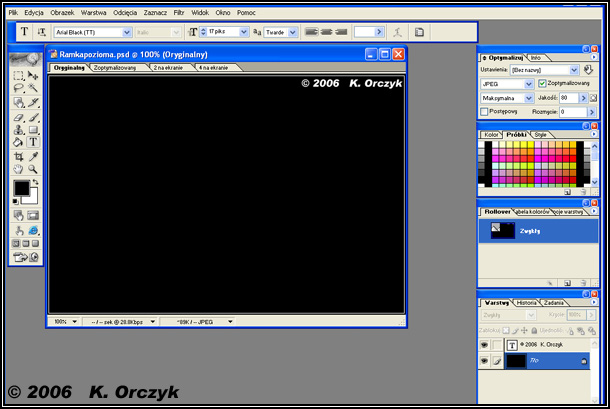
Task: Click the foreground color swatch
Action: 21,188
